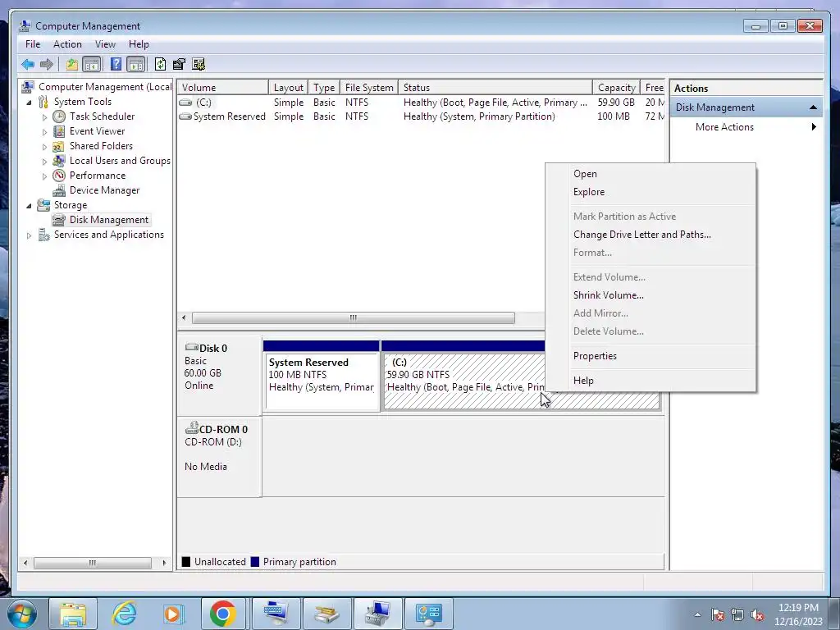Sort by the Layout column header
This screenshot has height=630, width=840.
coord(288,87)
